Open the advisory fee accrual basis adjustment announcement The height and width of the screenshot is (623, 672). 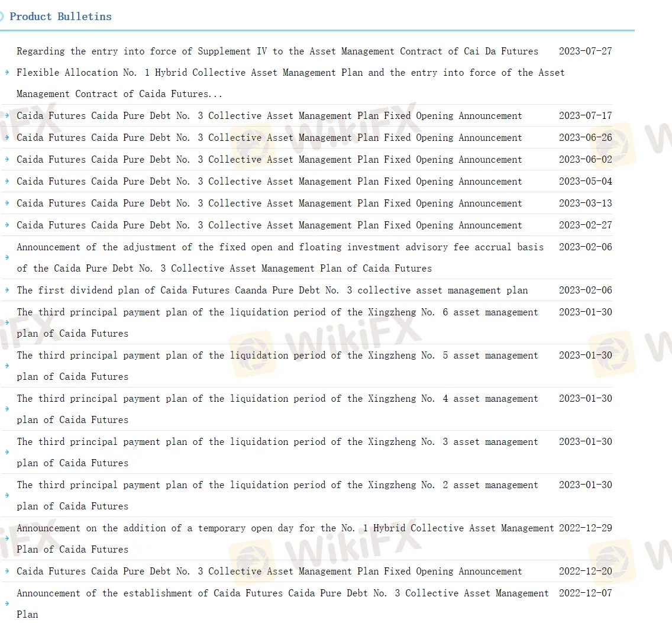coord(280,258)
